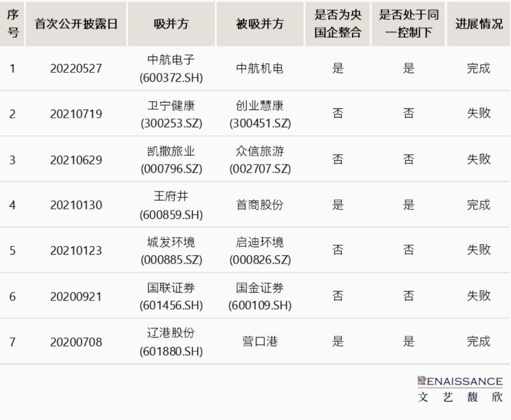511x420 pixels.
Task: Click 同一控制下 value 否 in 卫宁健康 row
Action: click(x=408, y=113)
